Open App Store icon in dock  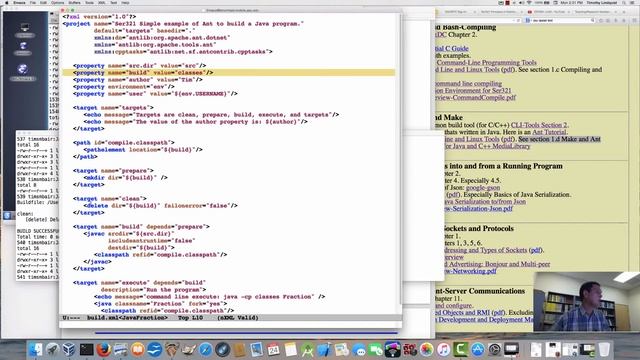click(x=478, y=350)
